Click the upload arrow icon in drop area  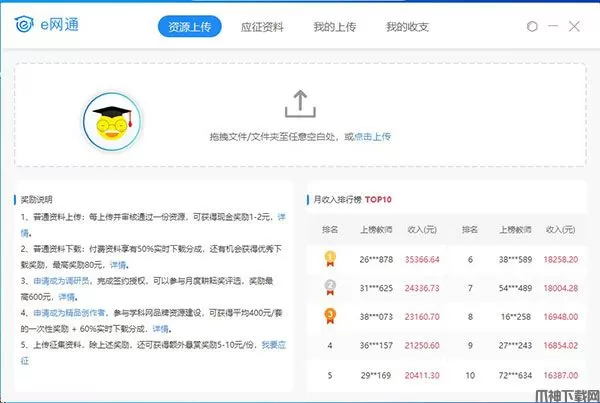[x=299, y=103]
